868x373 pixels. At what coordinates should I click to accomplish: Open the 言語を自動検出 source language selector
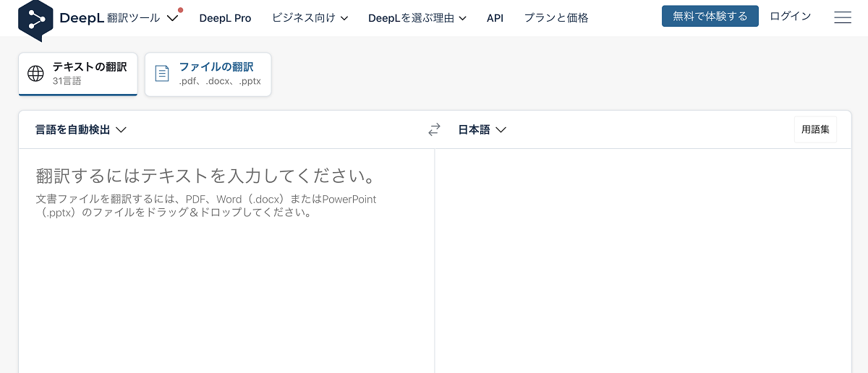(x=81, y=130)
